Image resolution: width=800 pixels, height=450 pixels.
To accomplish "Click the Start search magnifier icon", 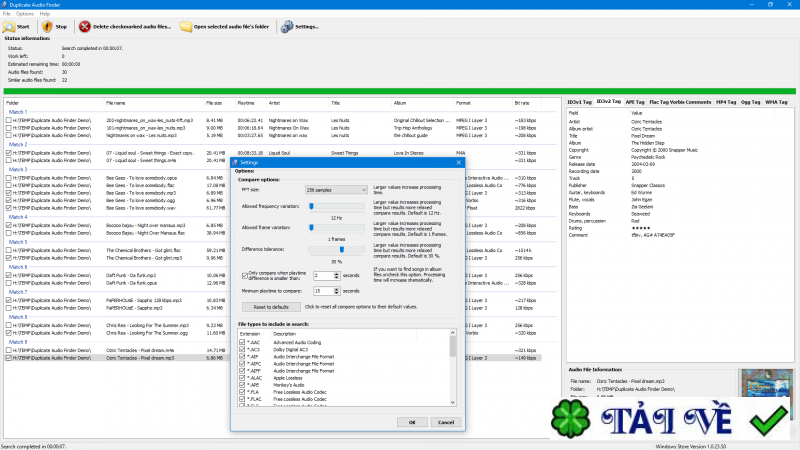I will (x=9, y=27).
